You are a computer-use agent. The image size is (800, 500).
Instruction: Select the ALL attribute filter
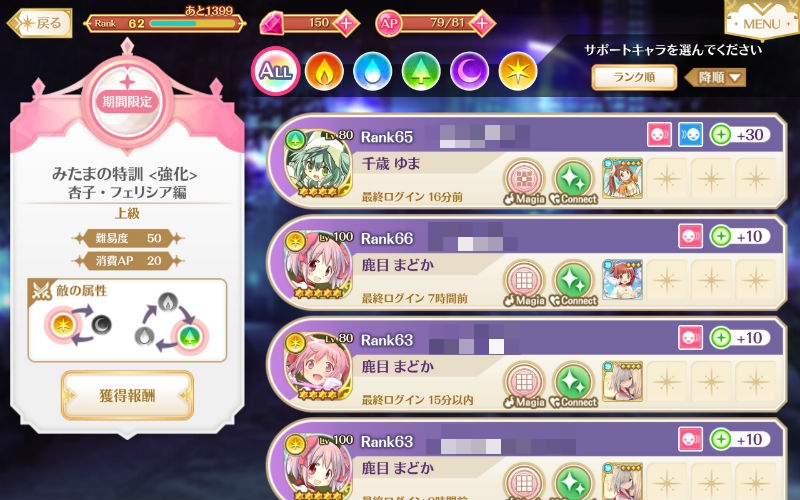[276, 71]
